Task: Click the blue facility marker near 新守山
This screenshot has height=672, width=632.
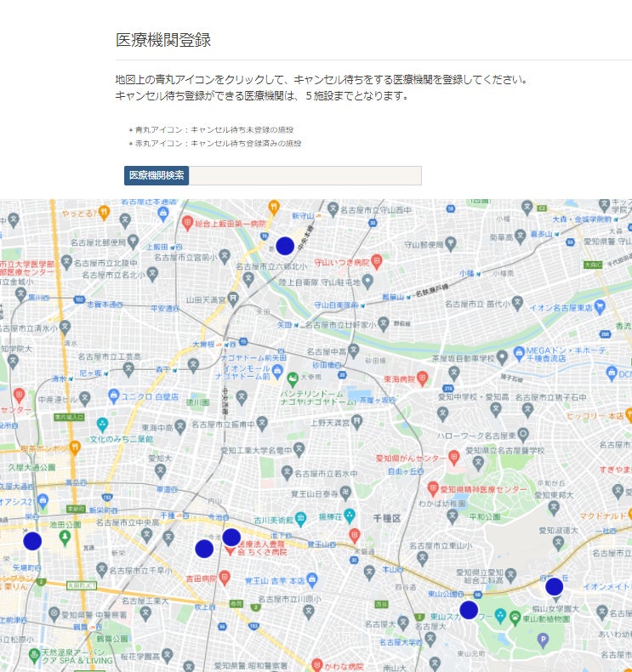Action: [x=285, y=246]
